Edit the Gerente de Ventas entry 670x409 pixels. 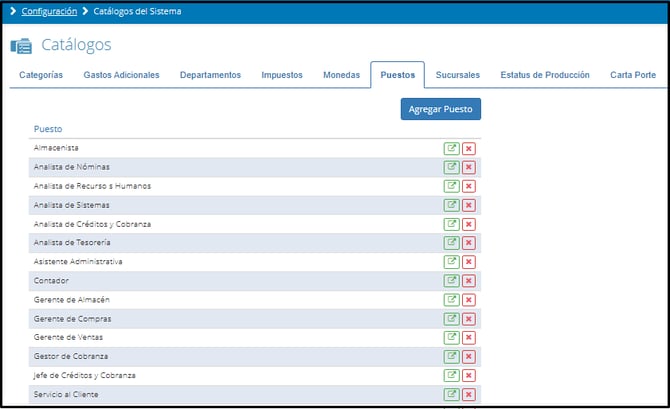tap(451, 338)
